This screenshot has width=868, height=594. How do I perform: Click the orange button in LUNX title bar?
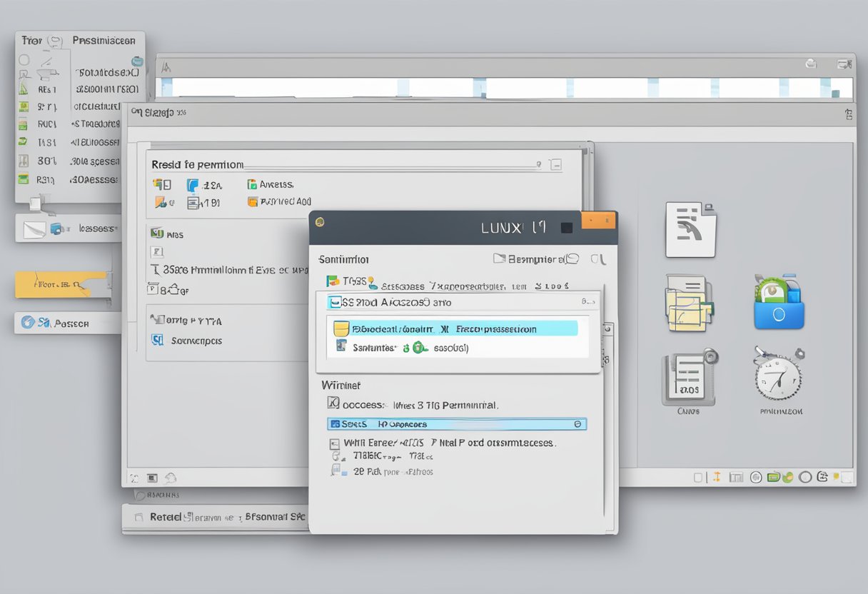pos(598,221)
